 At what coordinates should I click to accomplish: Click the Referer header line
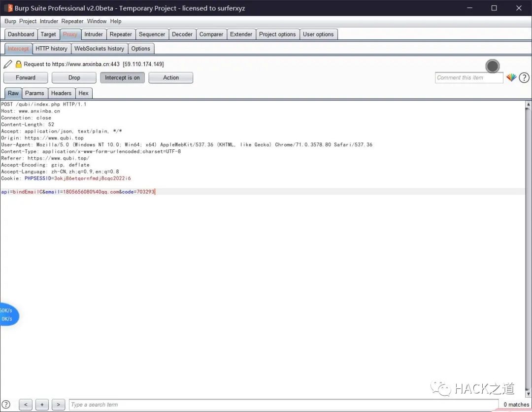(45, 158)
